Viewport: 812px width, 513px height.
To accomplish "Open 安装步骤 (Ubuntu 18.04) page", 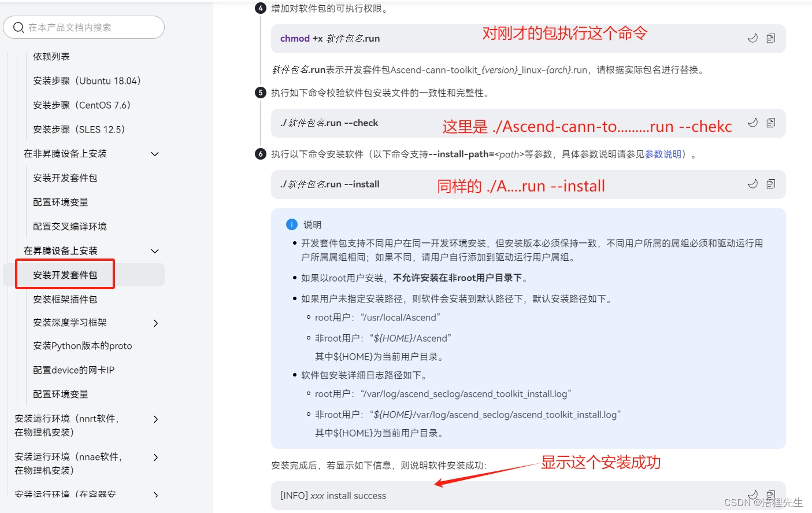I will click(x=87, y=80).
